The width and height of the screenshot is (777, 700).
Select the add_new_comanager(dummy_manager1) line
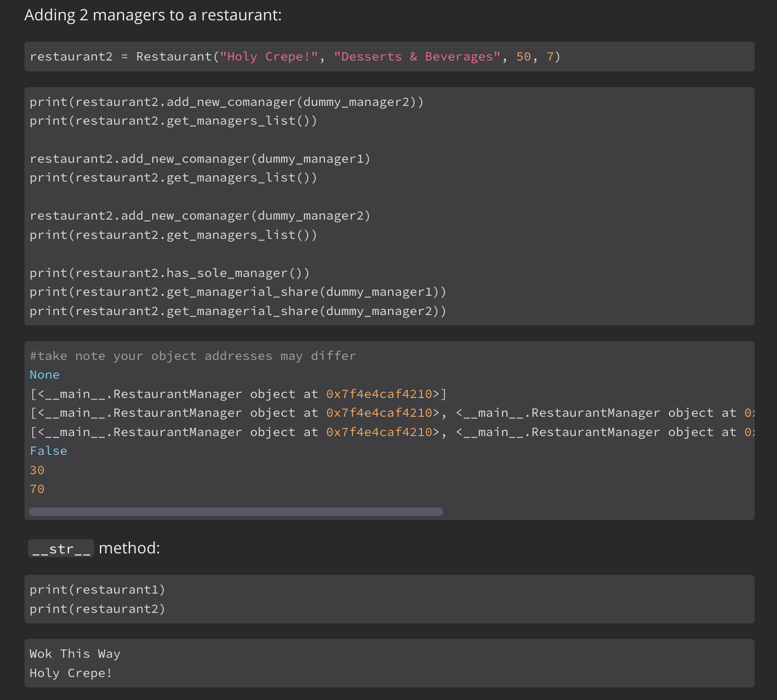tap(200, 158)
